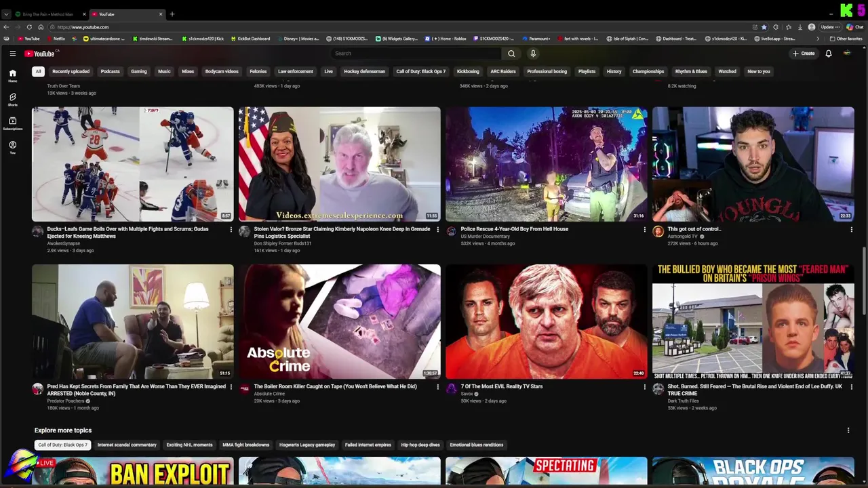Open the Stolen Valor video options menu
868x488 pixels.
coord(437,230)
